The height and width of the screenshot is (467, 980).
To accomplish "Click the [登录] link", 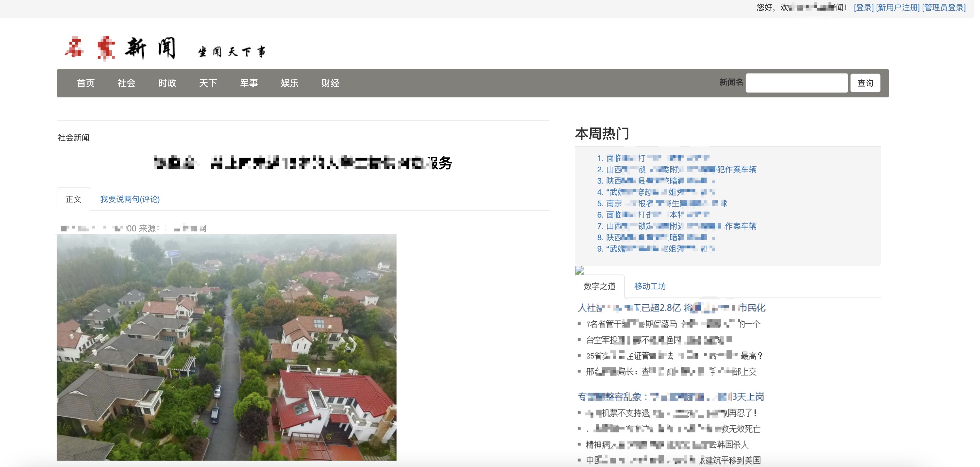I will tap(864, 7).
